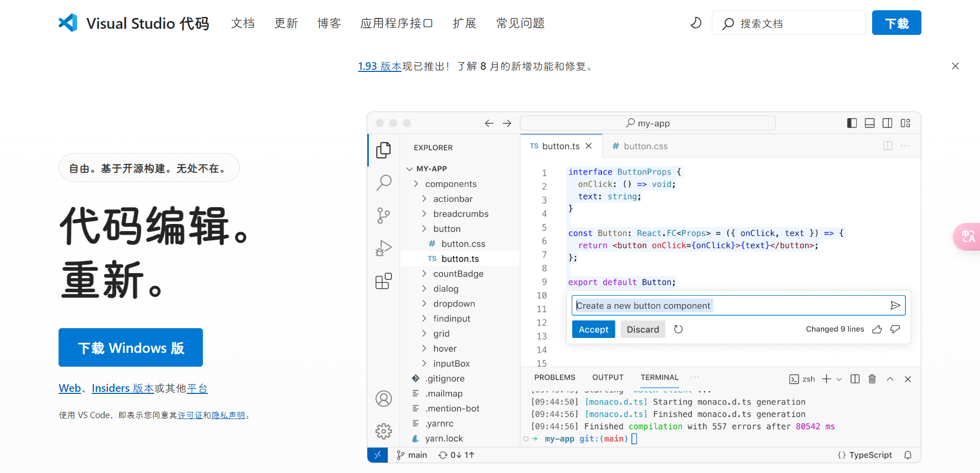Click the 下载 Windows 版 button
The width and height of the screenshot is (980, 473).
130,348
